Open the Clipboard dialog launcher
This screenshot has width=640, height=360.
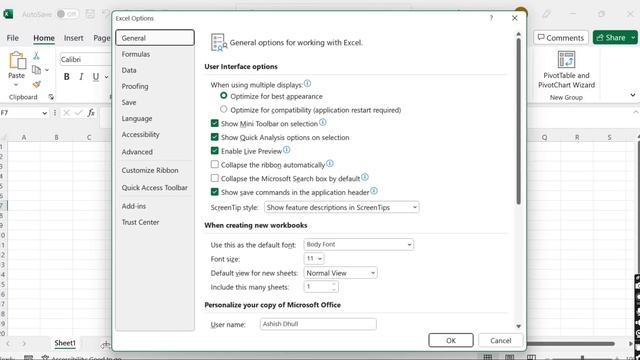pyautogui.click(x=51, y=97)
